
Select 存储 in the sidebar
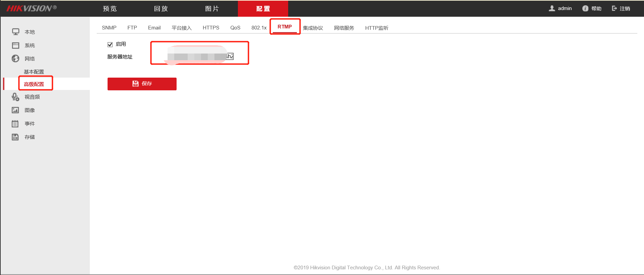coord(30,137)
